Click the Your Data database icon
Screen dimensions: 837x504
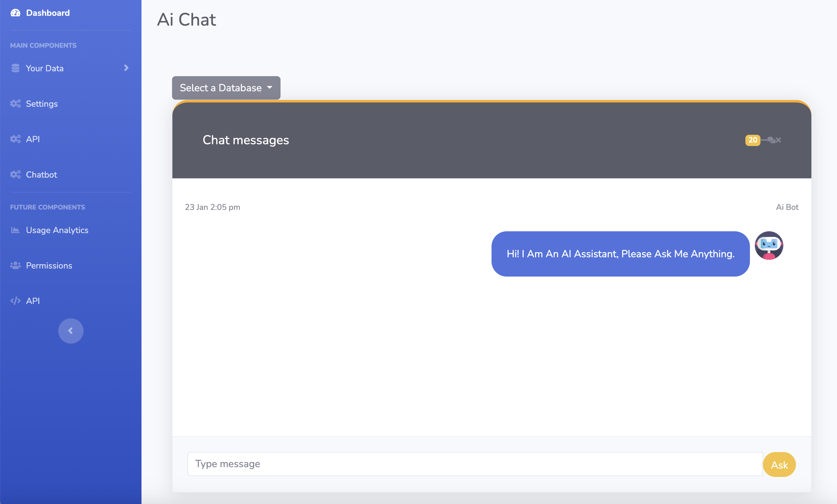tap(15, 68)
